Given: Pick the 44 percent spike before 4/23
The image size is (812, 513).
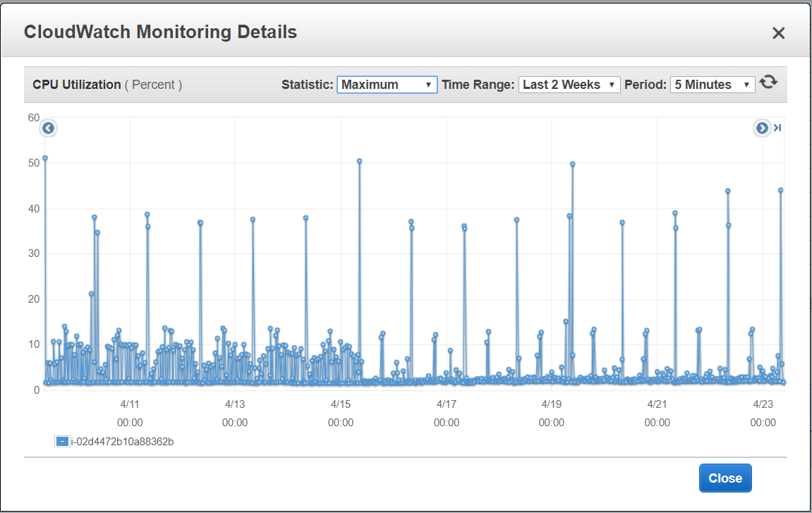Looking at the screenshot, I should tap(727, 191).
